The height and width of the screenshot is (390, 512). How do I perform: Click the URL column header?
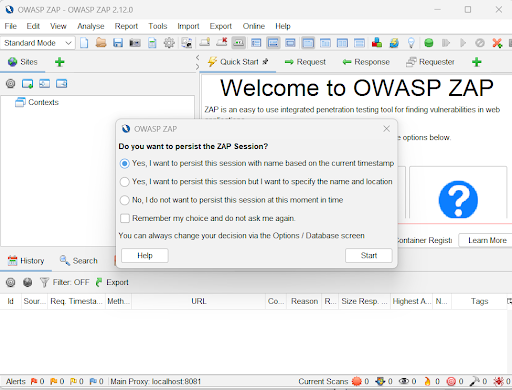click(x=199, y=301)
